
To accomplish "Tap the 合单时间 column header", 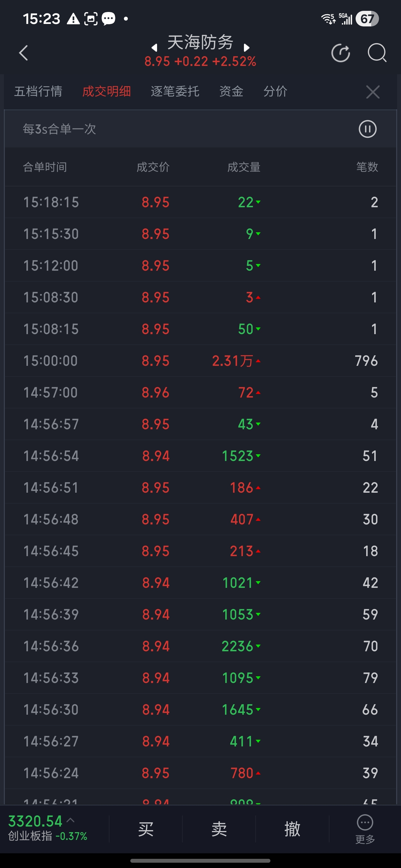I will tap(45, 167).
